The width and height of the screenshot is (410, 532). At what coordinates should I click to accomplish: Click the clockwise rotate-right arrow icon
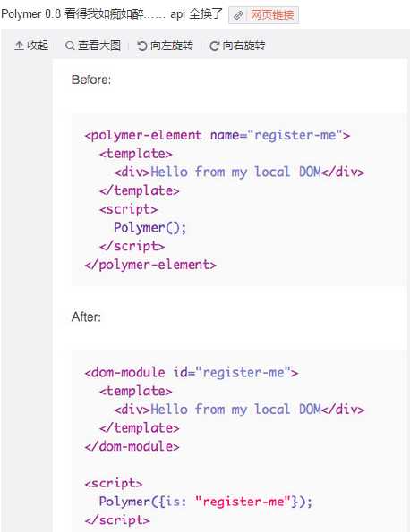click(214, 46)
